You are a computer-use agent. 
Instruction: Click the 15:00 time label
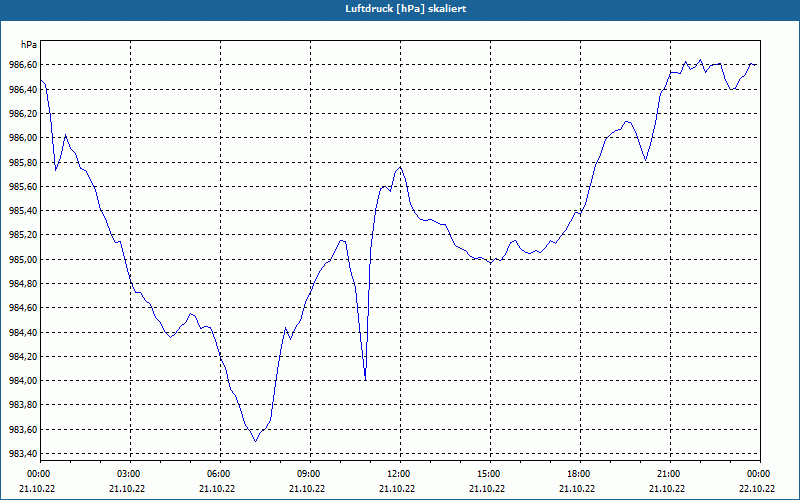[x=490, y=474]
